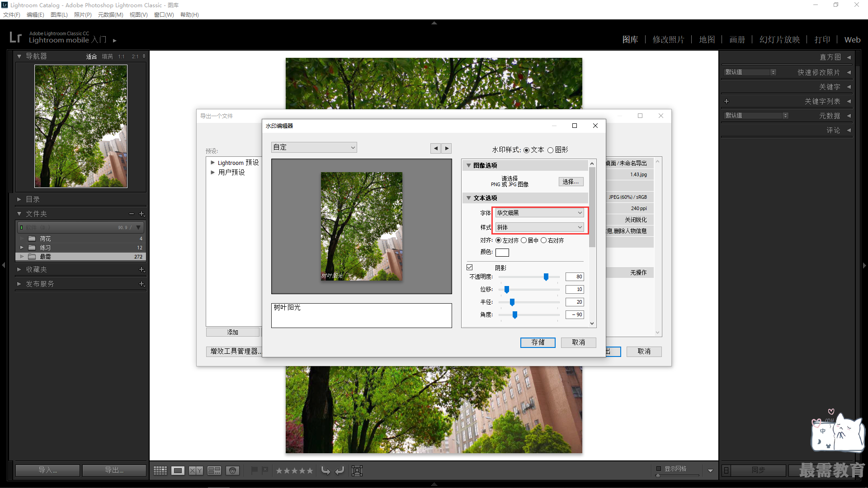Expand user presets in export dialog

click(212, 172)
